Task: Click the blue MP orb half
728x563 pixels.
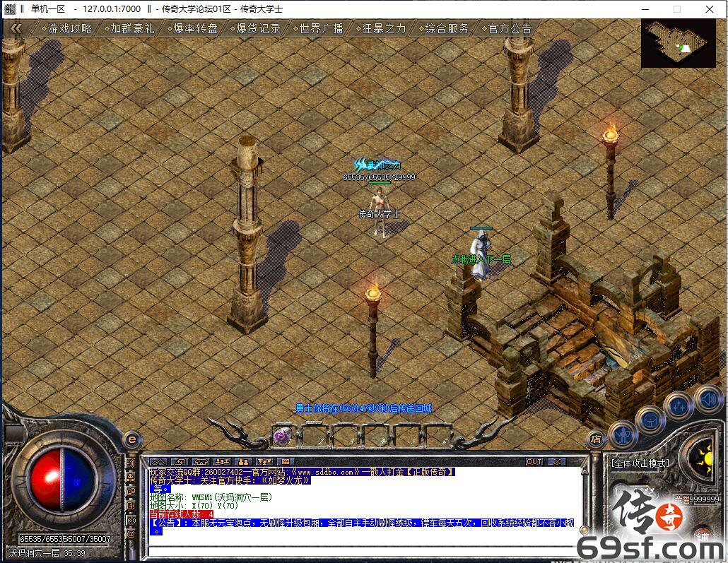Action: click(79, 480)
